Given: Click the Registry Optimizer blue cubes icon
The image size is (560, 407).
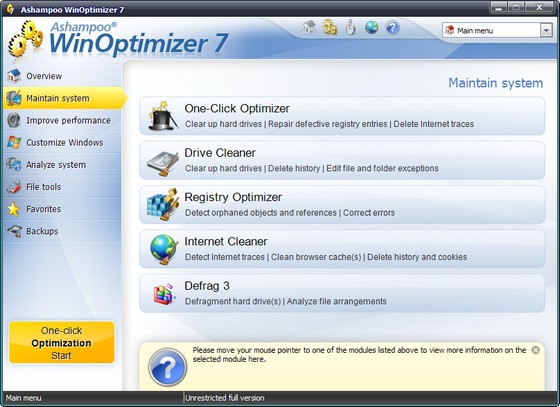Looking at the screenshot, I should pos(163,204).
